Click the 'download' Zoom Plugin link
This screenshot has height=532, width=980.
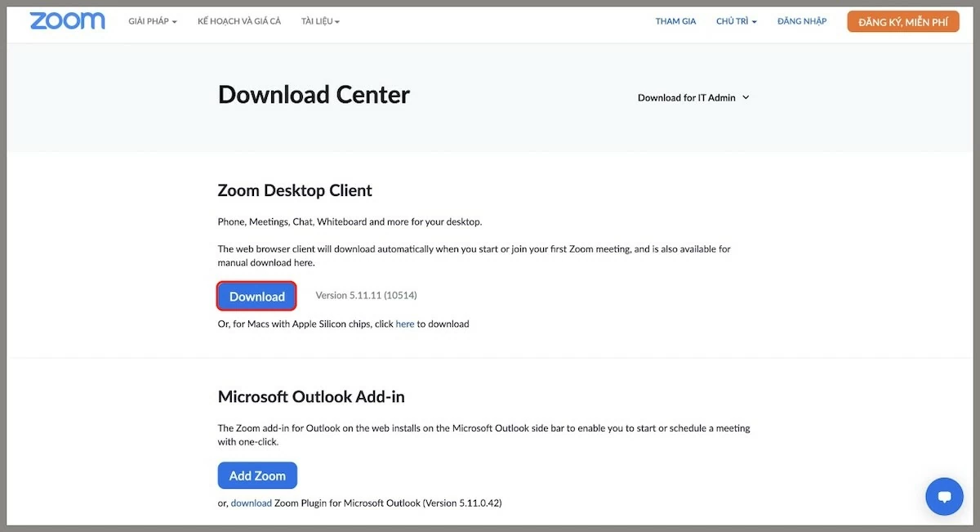251,503
